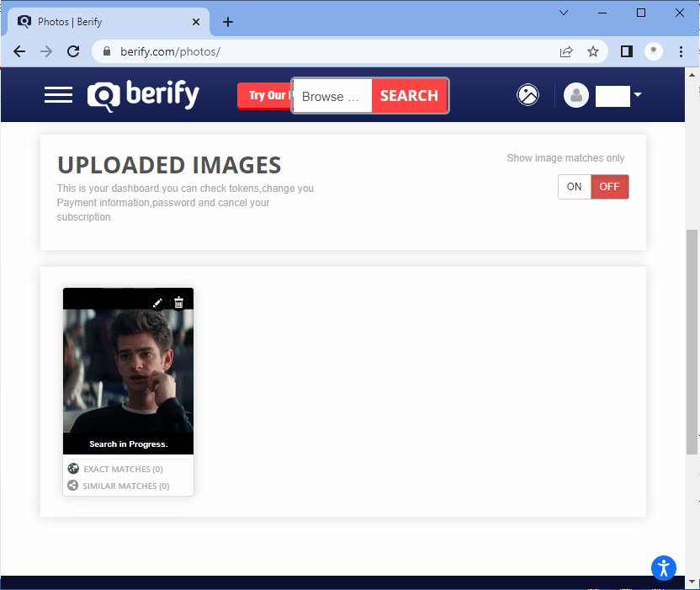This screenshot has width=700, height=590.
Task: Open the image gallery icon in header
Action: pos(528,95)
